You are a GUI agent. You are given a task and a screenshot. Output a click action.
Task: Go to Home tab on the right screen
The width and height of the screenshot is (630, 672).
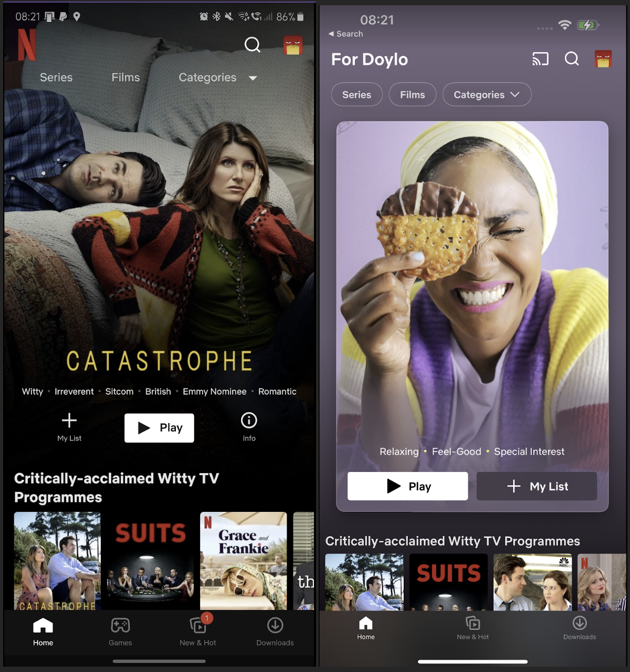[366, 628]
